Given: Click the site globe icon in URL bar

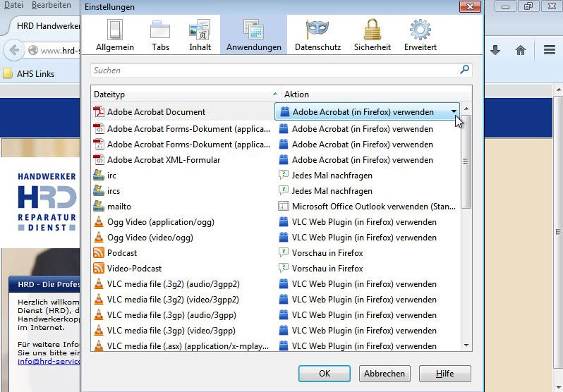Looking at the screenshot, I should [33, 50].
